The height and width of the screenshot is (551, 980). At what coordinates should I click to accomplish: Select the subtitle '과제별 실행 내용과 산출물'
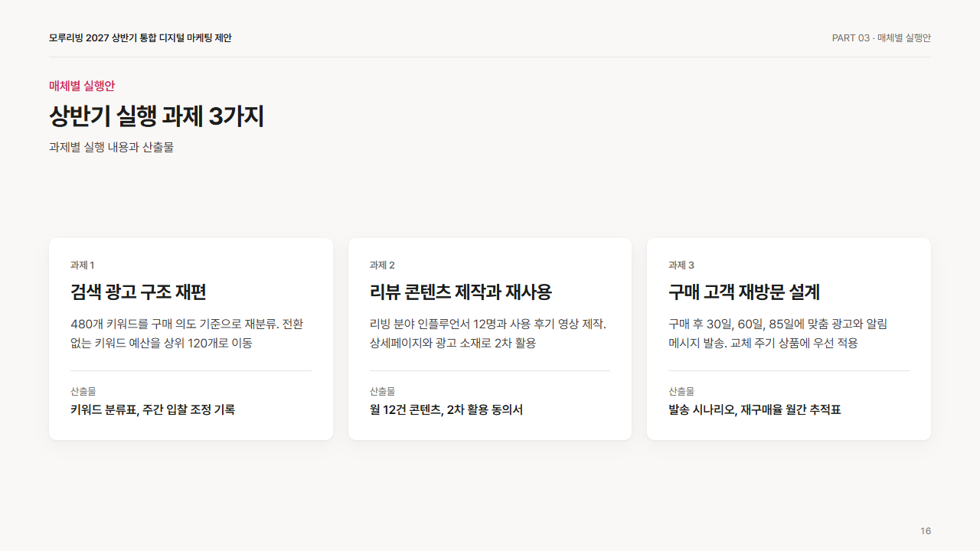111,147
